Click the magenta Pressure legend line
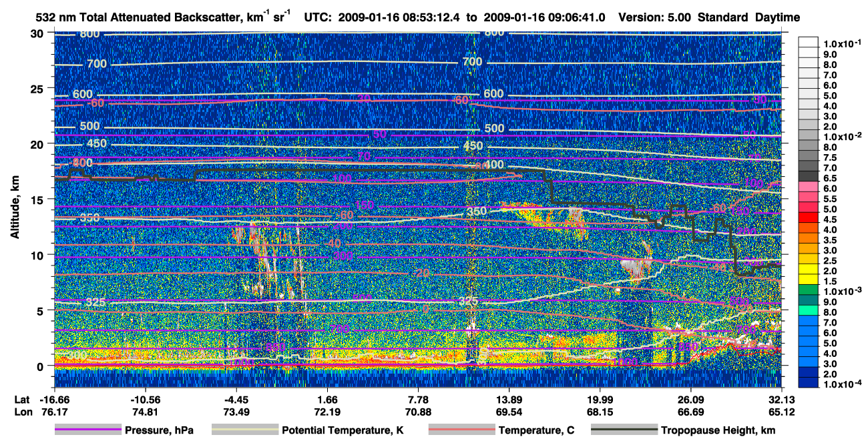The image size is (868, 445). (x=87, y=430)
